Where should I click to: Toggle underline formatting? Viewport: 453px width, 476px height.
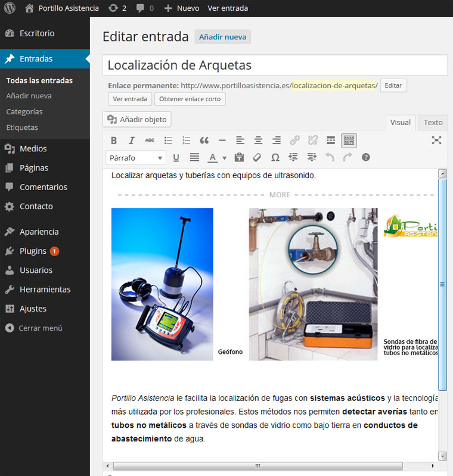click(176, 158)
